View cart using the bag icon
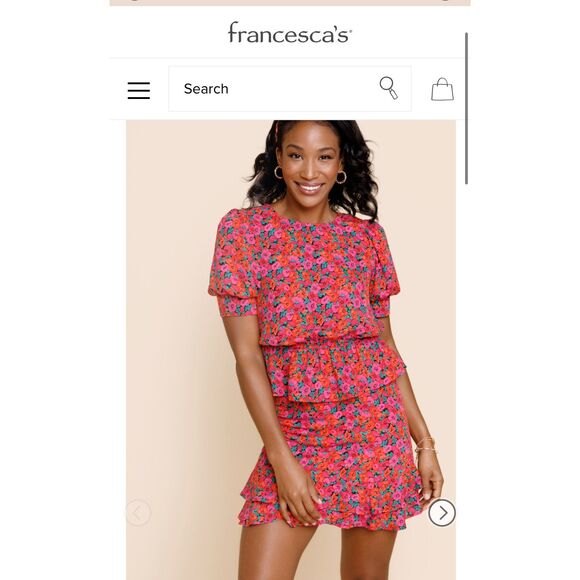Viewport: 580px width, 580px height. [x=442, y=89]
